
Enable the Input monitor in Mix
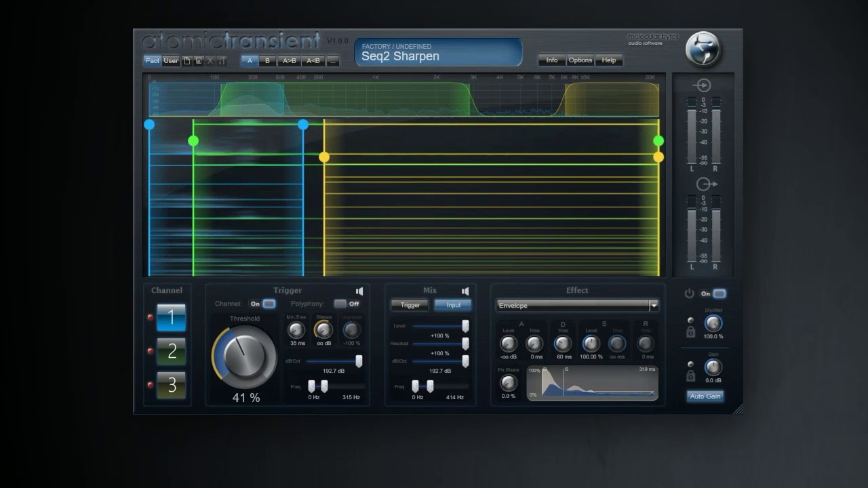pyautogui.click(x=453, y=305)
